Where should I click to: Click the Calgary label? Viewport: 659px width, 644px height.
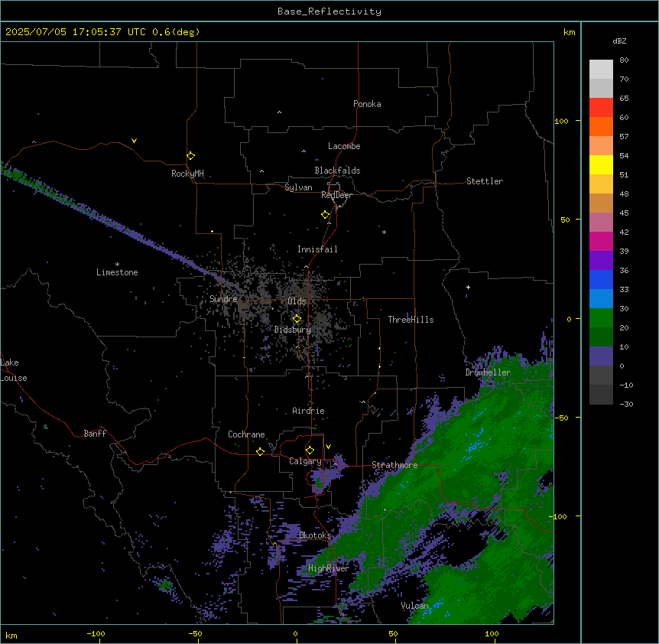305,461
